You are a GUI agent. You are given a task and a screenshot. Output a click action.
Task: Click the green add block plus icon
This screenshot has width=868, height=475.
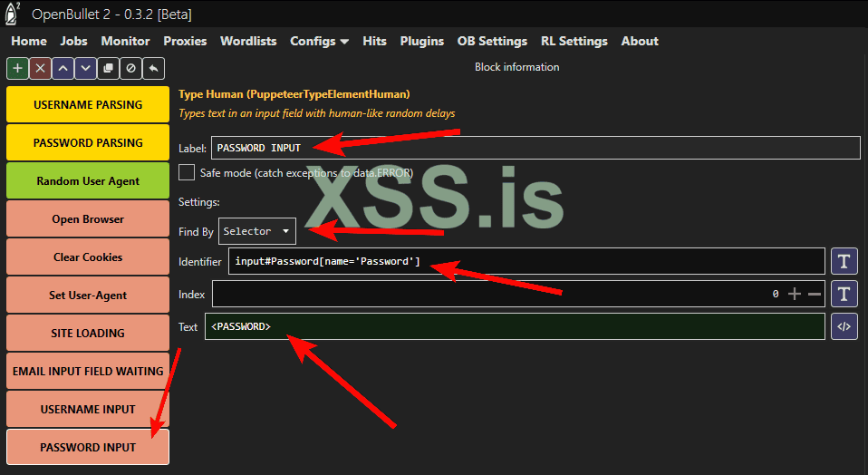[x=18, y=69]
